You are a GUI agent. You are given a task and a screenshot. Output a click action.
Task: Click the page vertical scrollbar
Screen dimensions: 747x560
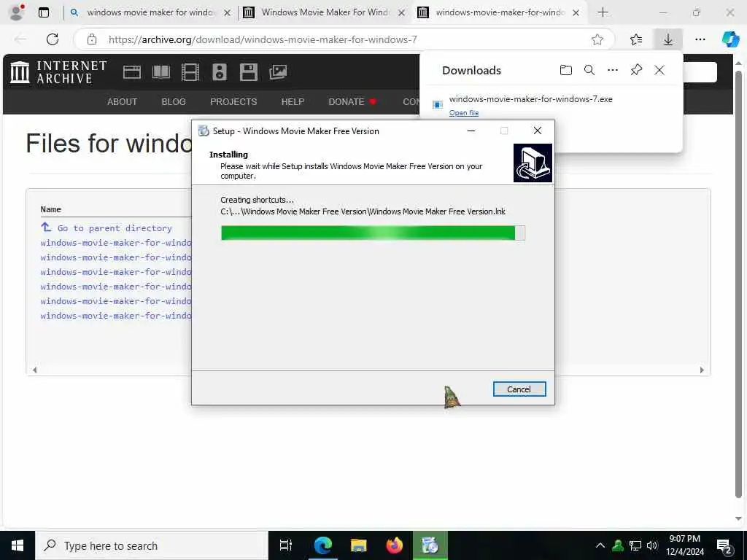[x=738, y=284]
